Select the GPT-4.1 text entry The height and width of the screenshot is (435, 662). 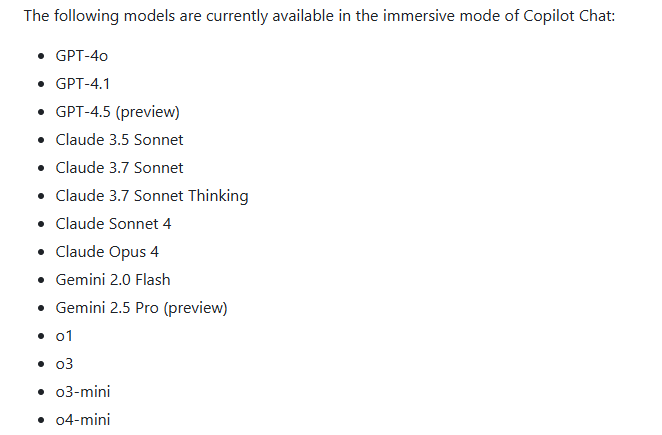tap(83, 84)
